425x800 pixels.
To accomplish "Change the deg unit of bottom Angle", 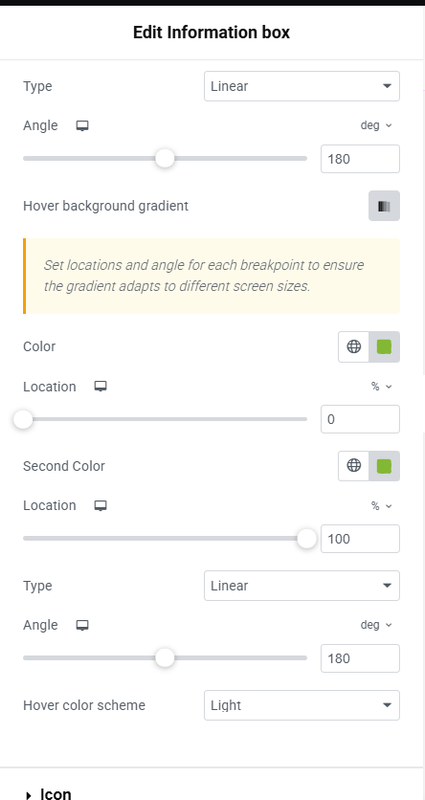I will coord(377,625).
